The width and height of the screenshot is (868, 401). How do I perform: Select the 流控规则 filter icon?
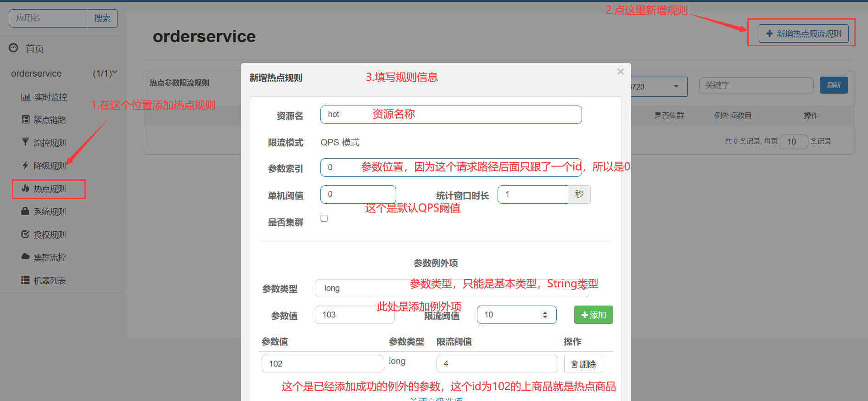[x=25, y=142]
